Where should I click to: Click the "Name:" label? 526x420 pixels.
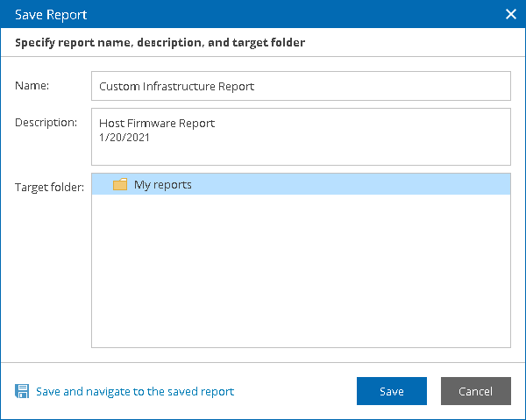coord(32,85)
